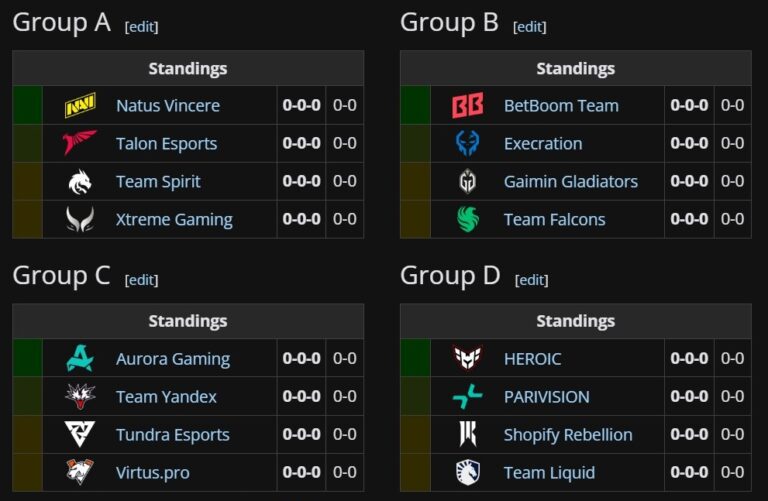This screenshot has width=768, height=501.
Task: Click the Natus Vincere team logo
Action: [x=80, y=106]
